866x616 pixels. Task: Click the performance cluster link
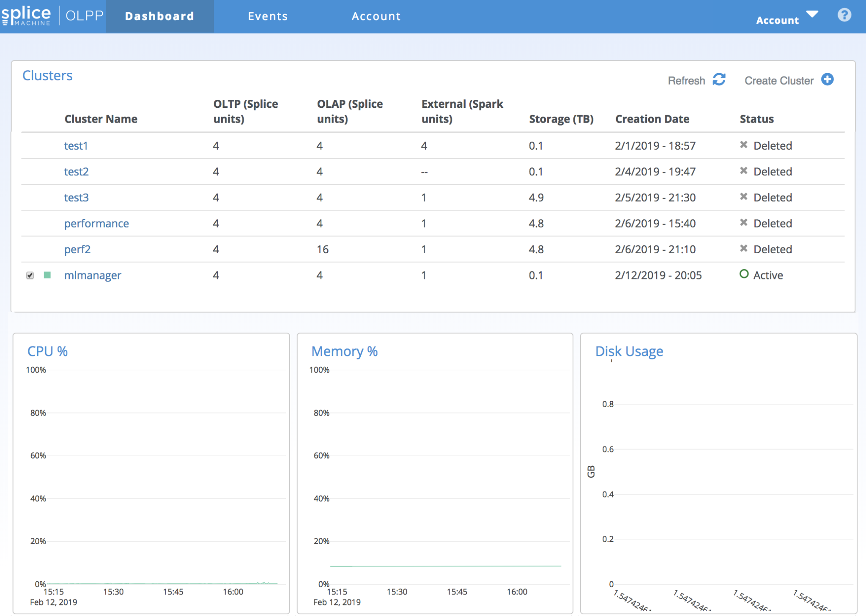tap(96, 223)
